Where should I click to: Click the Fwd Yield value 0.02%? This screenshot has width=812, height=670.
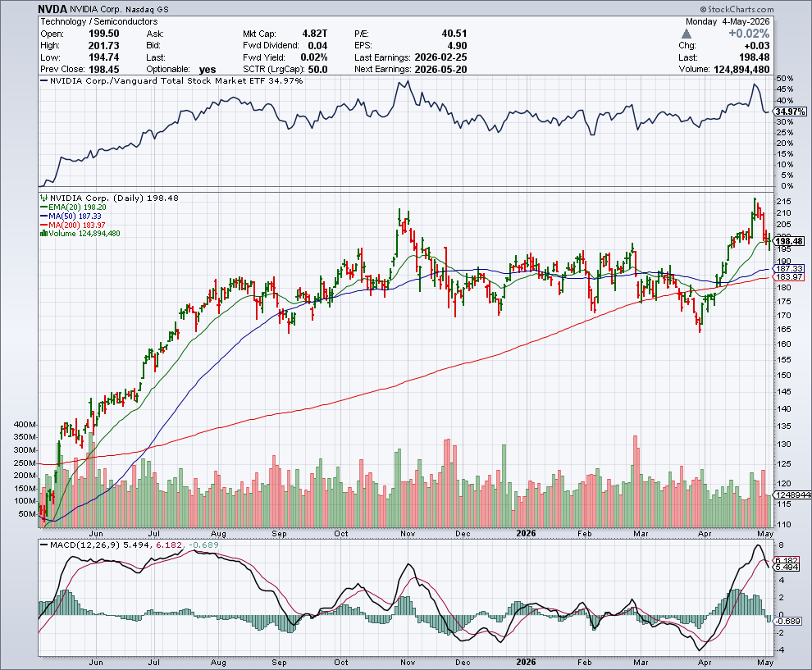314,57
